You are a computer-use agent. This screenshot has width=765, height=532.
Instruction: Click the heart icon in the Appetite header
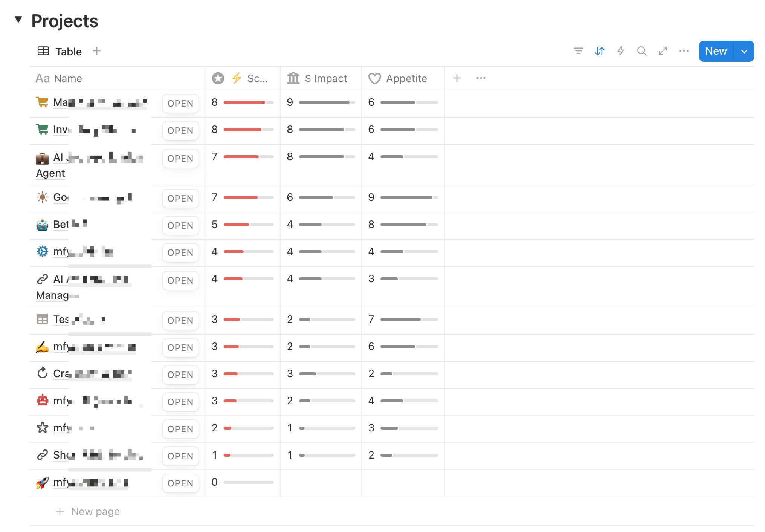point(375,78)
